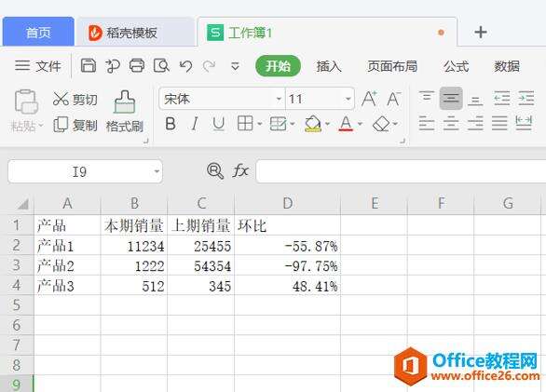The width and height of the screenshot is (546, 392).
Task: Click the Undo arrow
Action: pyautogui.click(x=185, y=66)
